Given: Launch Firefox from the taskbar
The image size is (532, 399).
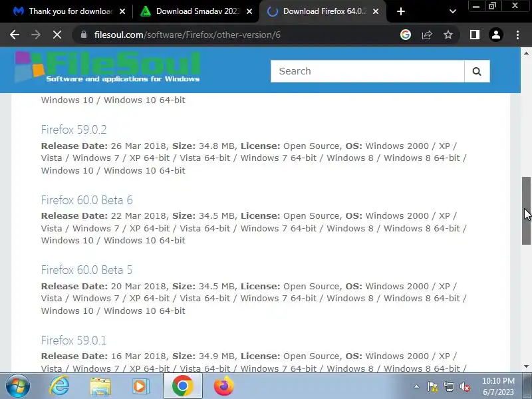Looking at the screenshot, I should point(223,386).
